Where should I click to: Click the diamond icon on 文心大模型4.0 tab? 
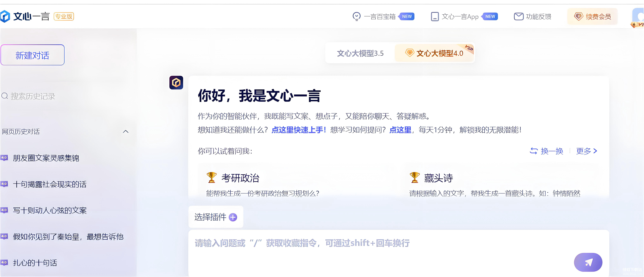tap(410, 53)
